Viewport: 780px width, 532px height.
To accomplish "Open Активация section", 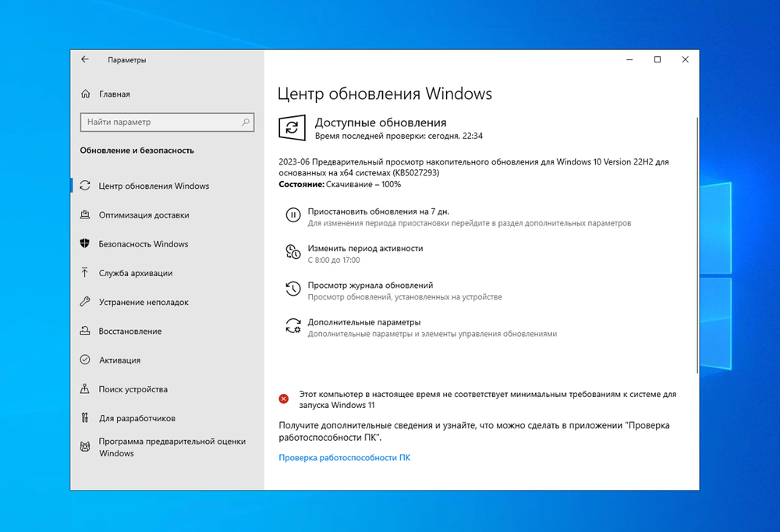I will [119, 360].
